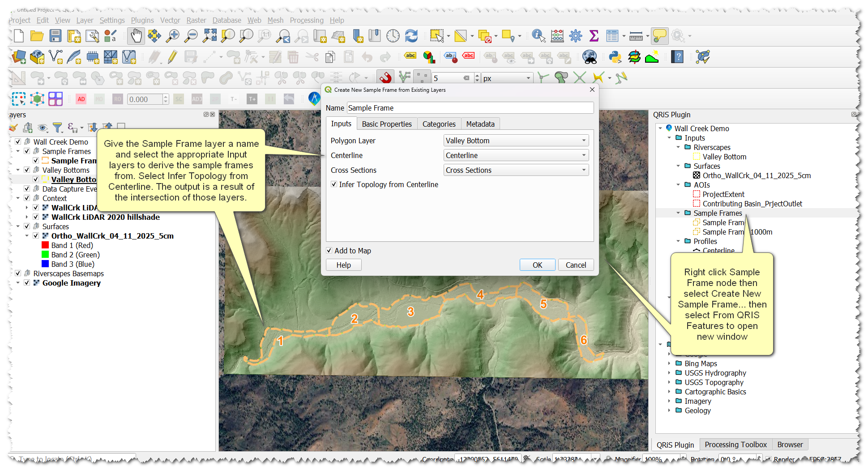Toggle visibility of Valley Bottoms group
868x470 pixels.
point(27,170)
